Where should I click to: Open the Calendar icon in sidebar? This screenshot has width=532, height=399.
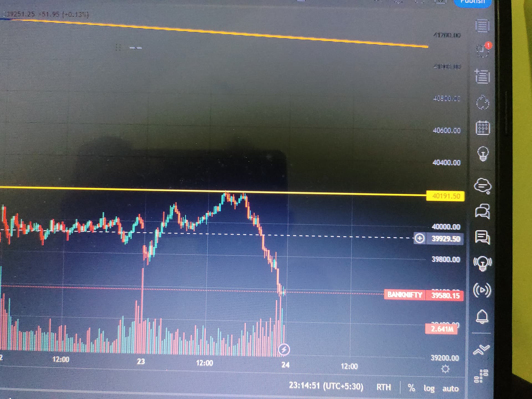click(x=483, y=128)
